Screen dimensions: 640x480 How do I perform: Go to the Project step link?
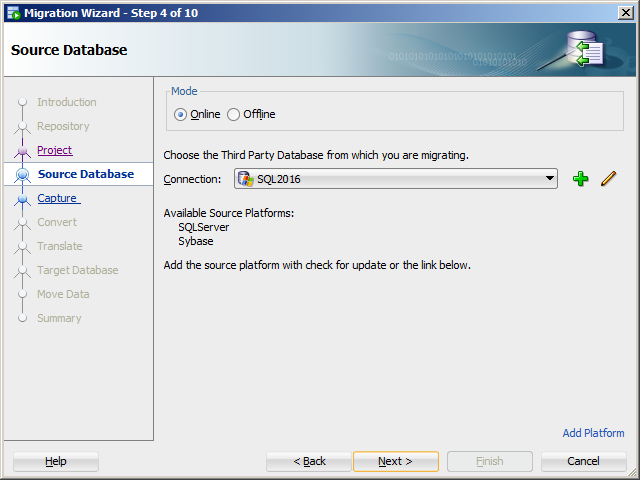pyautogui.click(x=55, y=150)
